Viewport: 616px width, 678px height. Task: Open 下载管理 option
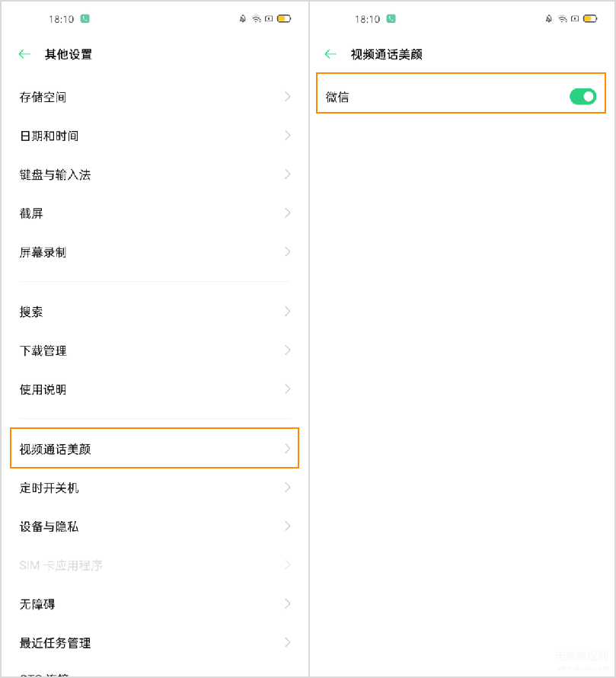pyautogui.click(x=152, y=350)
